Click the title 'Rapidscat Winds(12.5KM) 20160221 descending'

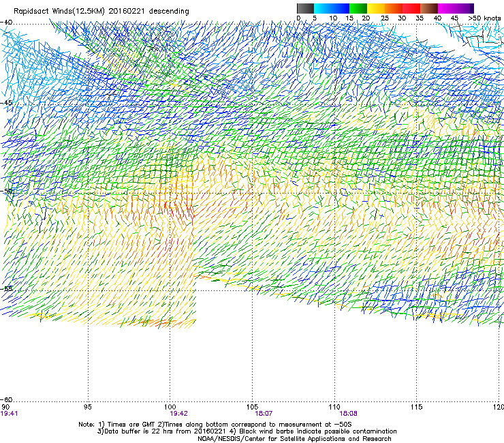tap(101, 12)
